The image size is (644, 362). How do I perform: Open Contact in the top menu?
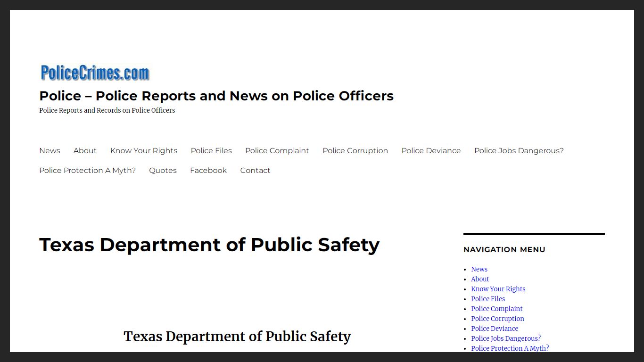[x=255, y=170]
